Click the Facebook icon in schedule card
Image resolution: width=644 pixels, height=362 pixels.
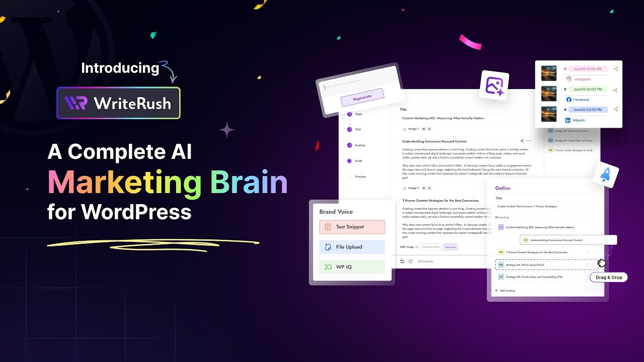tap(569, 100)
